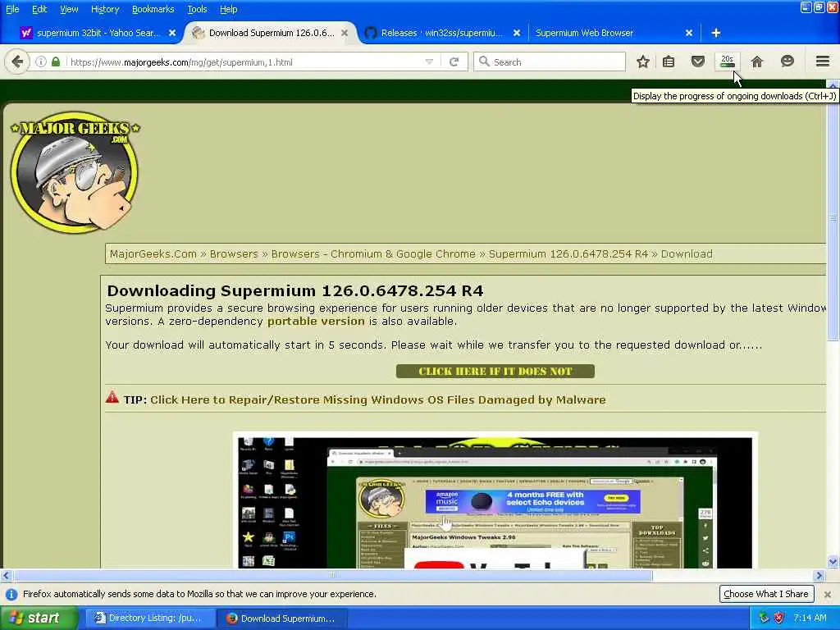The width and height of the screenshot is (840, 630).
Task: Open the Edit menu
Action: [39, 9]
